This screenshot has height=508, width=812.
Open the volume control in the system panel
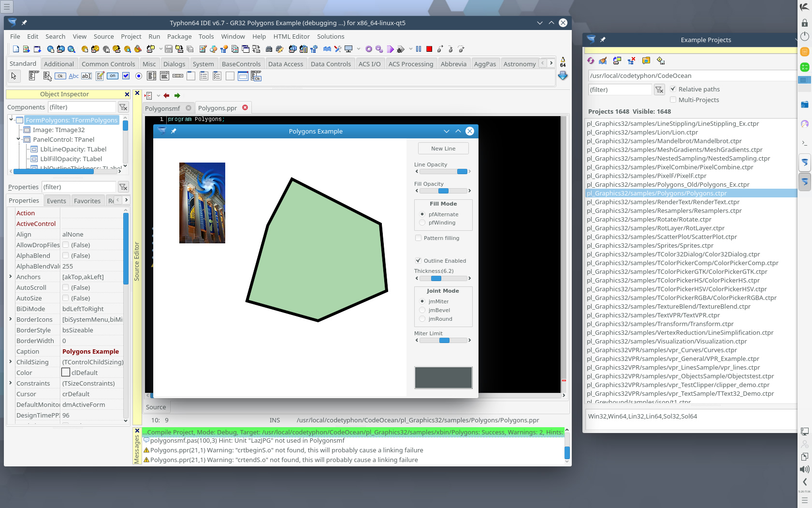click(x=805, y=469)
